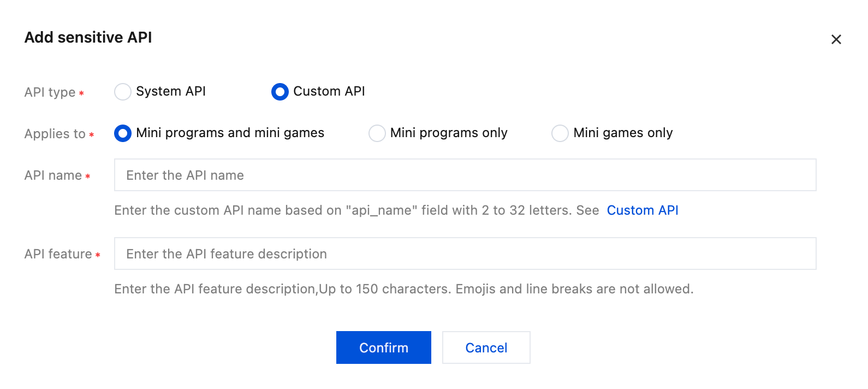The image size is (868, 389).
Task: Click the API feature field label
Action: click(x=58, y=254)
